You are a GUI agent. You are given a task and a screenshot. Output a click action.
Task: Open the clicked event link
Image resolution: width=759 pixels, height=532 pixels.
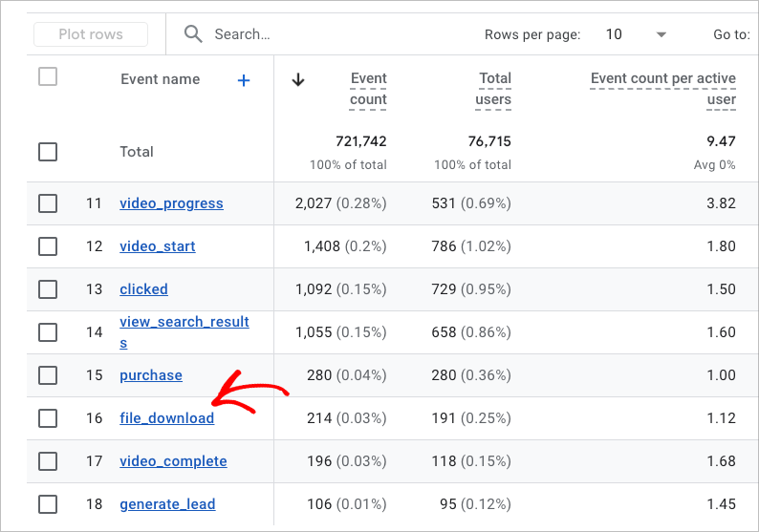(143, 289)
